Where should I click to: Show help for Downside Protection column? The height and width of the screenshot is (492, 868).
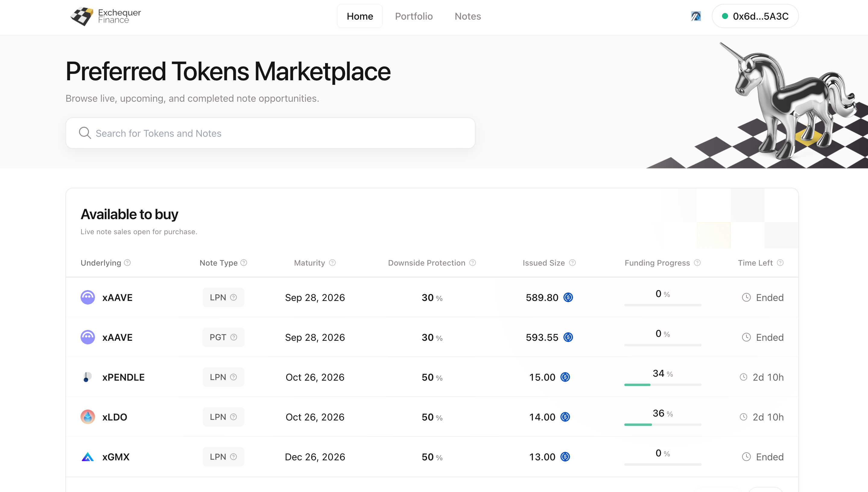pyautogui.click(x=473, y=263)
